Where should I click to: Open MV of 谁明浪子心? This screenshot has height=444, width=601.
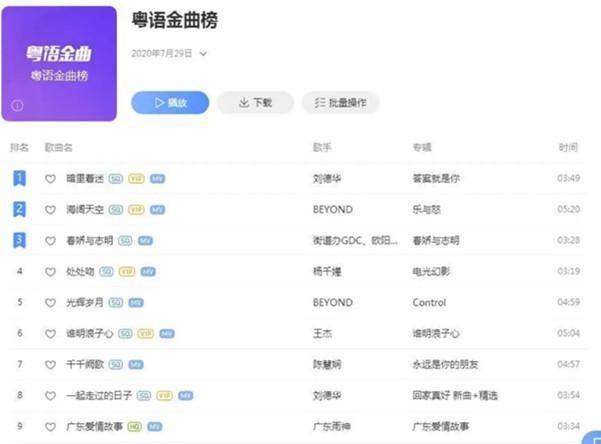click(167, 334)
